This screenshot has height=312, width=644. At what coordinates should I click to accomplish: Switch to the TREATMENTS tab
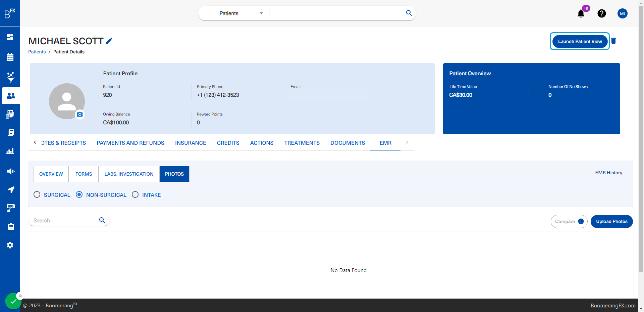tap(302, 143)
